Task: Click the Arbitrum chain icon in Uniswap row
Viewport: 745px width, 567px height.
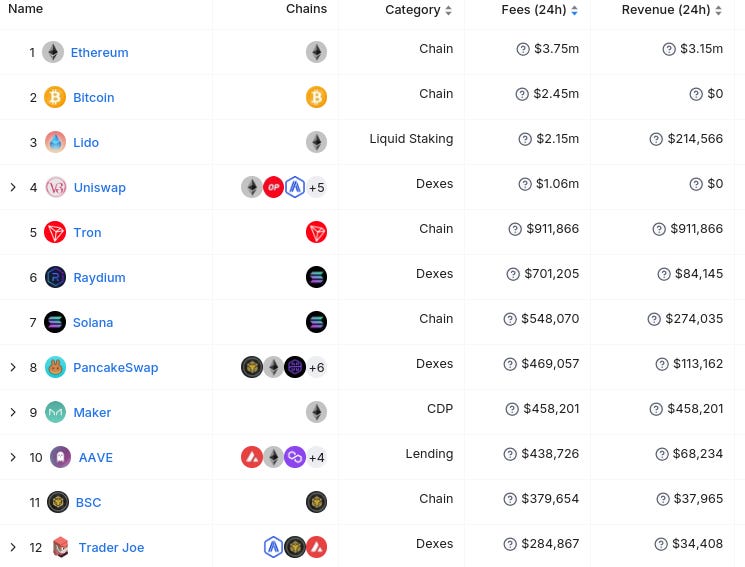Action: [x=295, y=187]
